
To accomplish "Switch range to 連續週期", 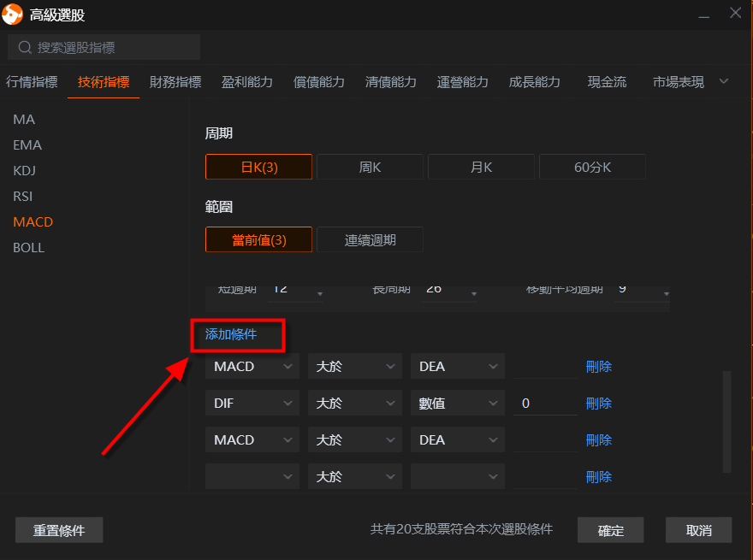I will point(370,240).
